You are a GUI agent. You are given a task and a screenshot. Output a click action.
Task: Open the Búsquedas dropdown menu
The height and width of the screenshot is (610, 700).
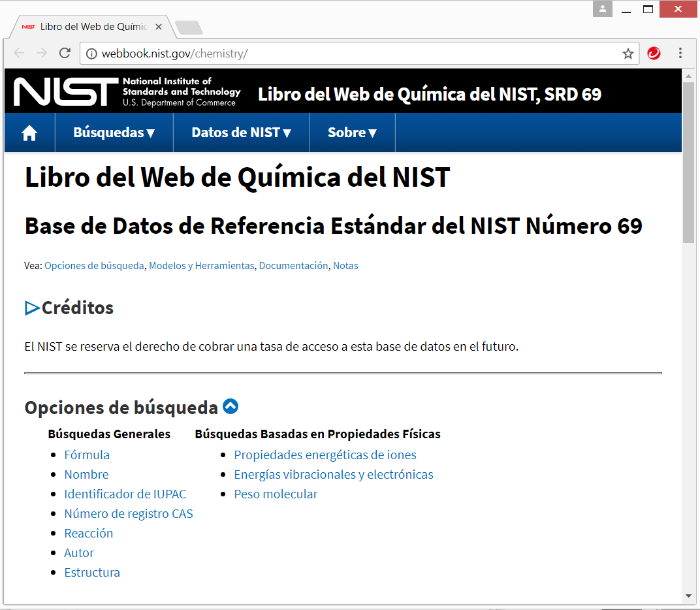[x=114, y=133]
